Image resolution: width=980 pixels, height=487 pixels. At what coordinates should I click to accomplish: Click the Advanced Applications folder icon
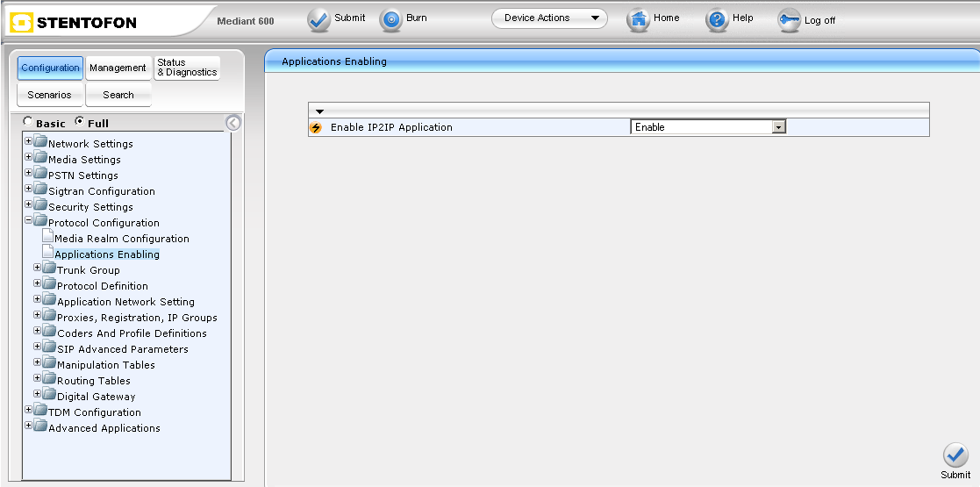click(40, 426)
